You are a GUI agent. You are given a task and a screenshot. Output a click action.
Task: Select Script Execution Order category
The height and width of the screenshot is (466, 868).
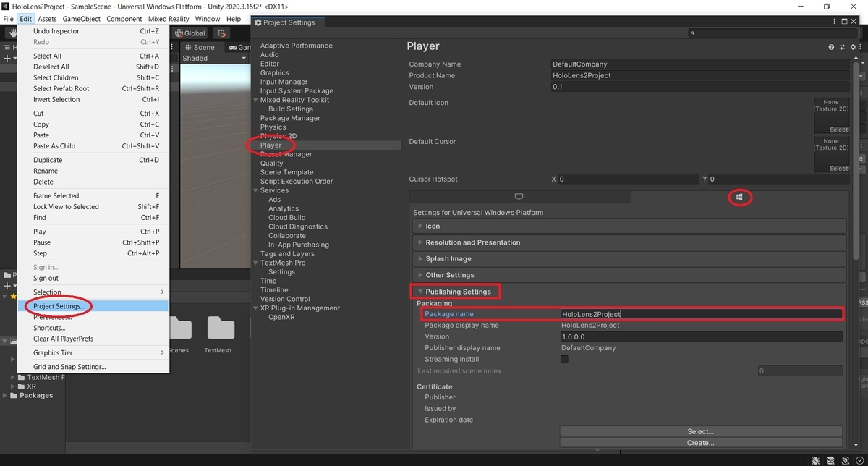pos(297,182)
